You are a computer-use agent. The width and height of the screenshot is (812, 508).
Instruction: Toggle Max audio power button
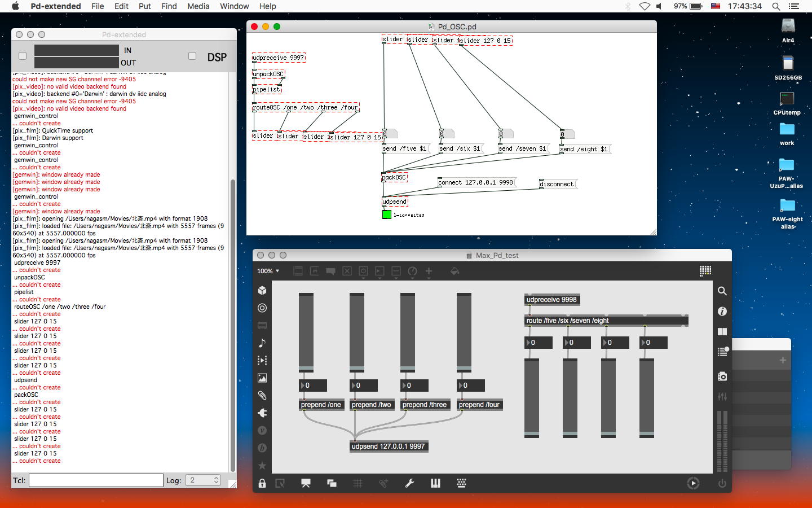722,483
